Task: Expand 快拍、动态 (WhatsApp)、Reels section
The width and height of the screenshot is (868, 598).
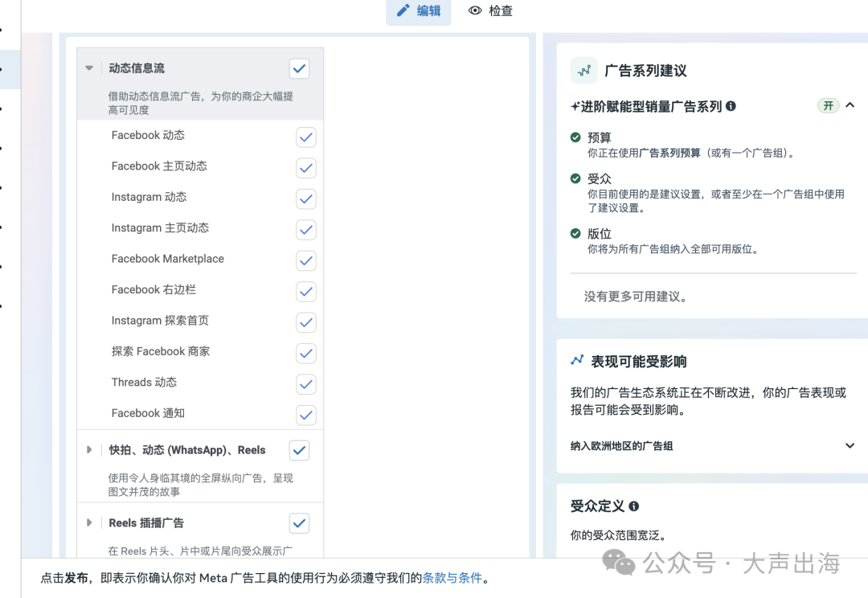Action: 89,449
